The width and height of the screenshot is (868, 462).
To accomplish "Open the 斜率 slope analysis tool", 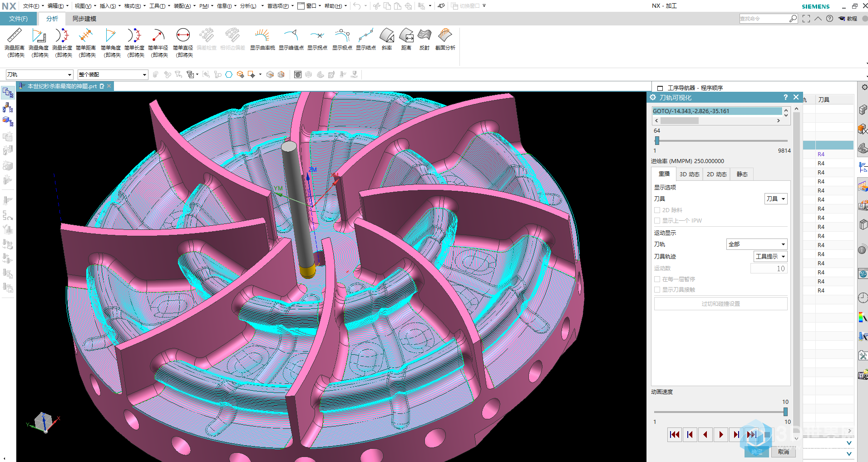I will click(387, 39).
